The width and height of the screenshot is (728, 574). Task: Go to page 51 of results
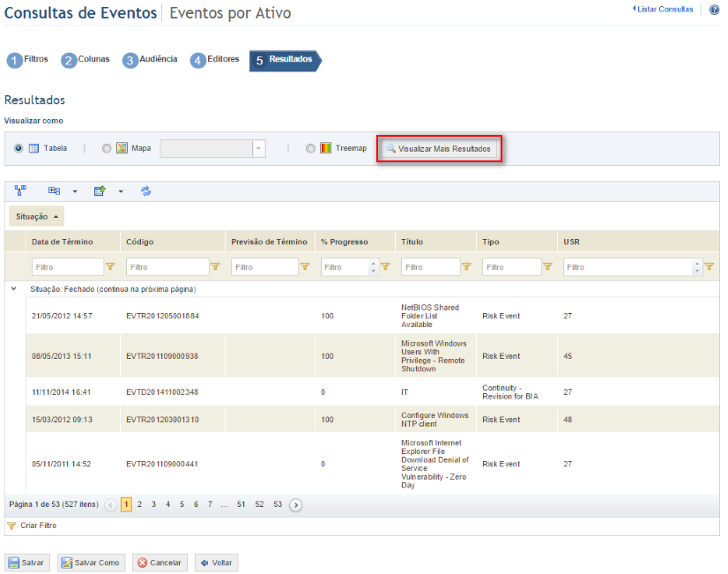241,504
